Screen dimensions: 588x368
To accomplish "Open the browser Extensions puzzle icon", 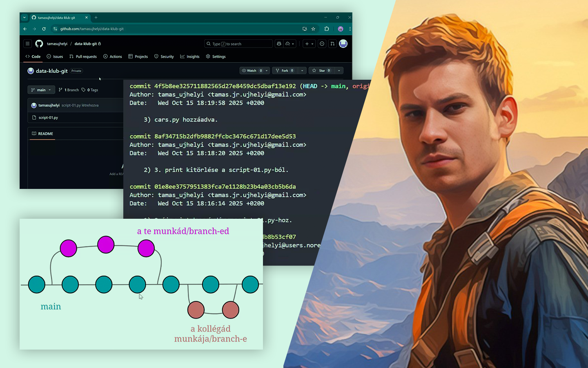I will pos(327,29).
